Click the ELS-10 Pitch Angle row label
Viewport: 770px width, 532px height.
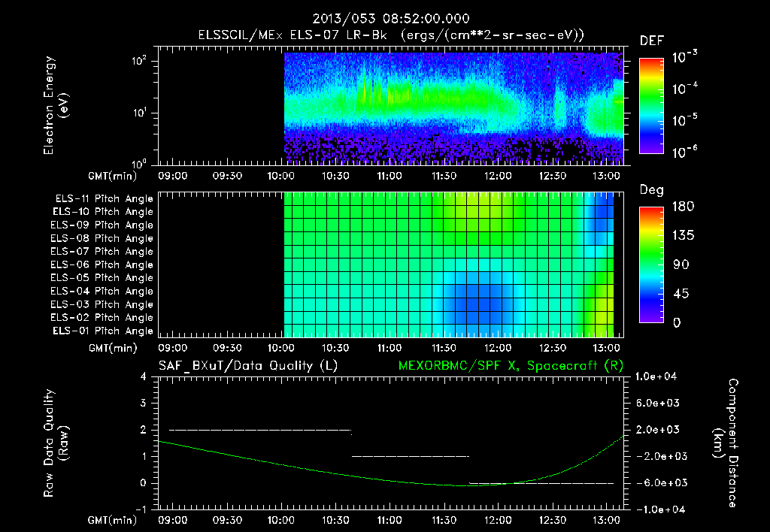pyautogui.click(x=102, y=212)
